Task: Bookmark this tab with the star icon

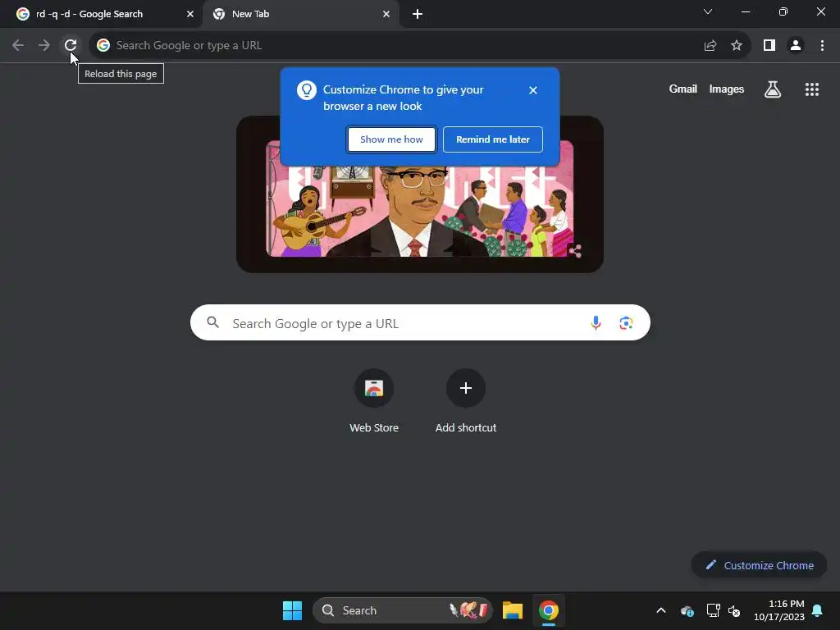Action: pyautogui.click(x=737, y=46)
